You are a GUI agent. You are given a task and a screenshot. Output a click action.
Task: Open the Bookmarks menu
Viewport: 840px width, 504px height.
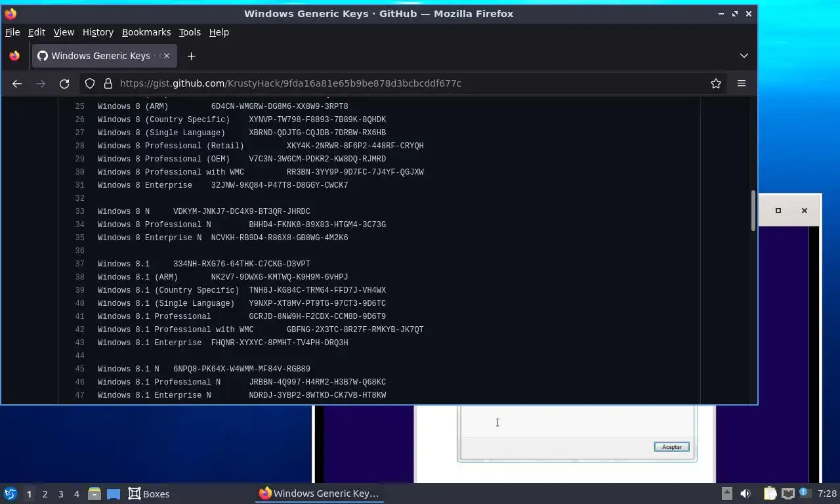pyautogui.click(x=146, y=32)
